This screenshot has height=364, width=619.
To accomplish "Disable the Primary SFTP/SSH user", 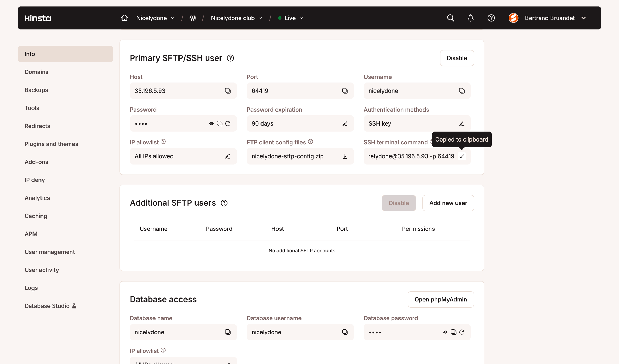I will 457,58.
